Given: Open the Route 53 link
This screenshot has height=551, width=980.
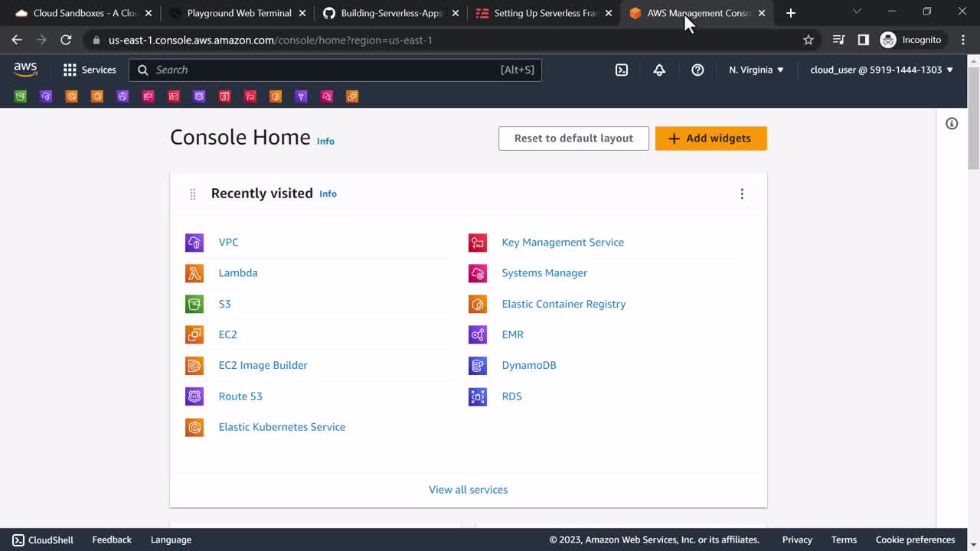Looking at the screenshot, I should pyautogui.click(x=240, y=396).
